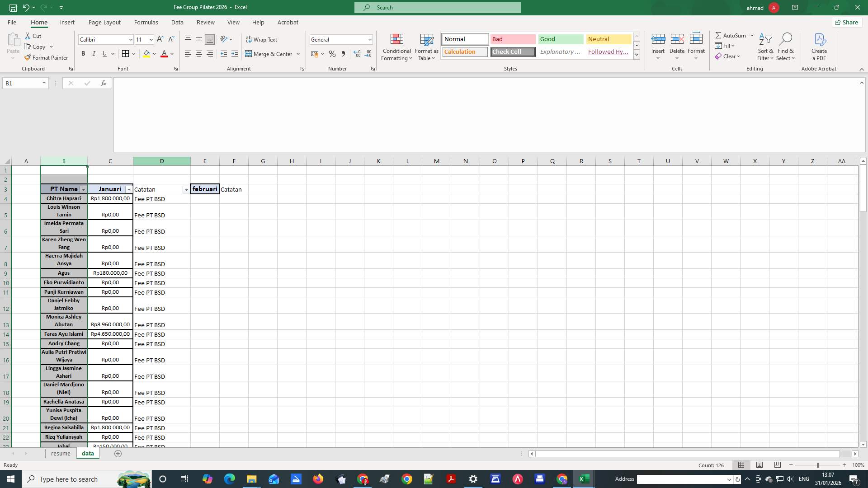Open Sort & Filter
Screen dimensions: 868x488
pyautogui.click(x=765, y=47)
